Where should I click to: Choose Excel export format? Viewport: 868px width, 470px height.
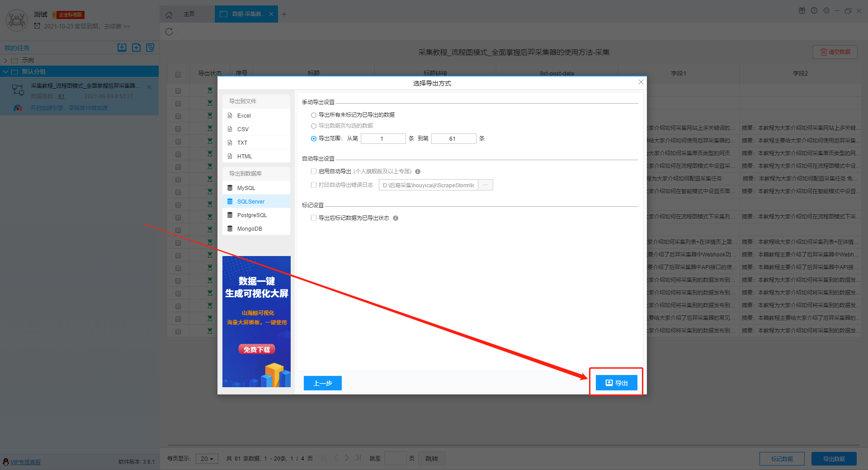(256, 115)
